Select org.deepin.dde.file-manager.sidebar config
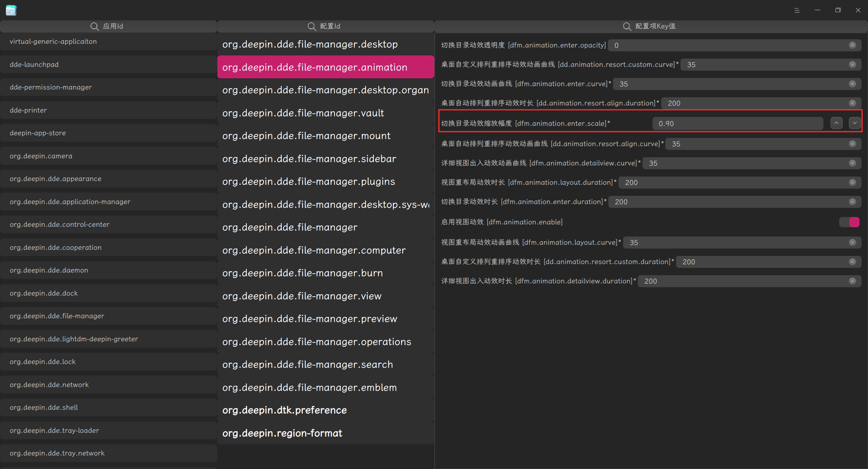This screenshot has width=868, height=469. point(325,159)
